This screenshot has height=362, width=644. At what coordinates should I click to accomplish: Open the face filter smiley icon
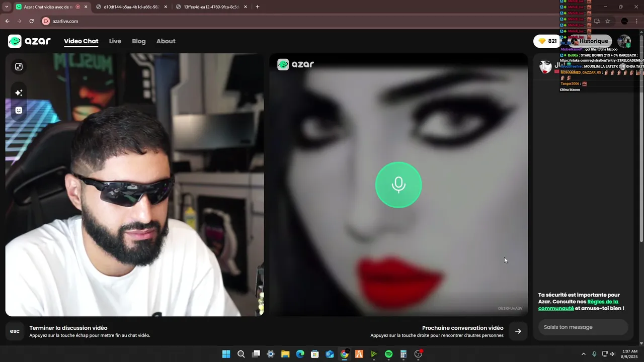tap(19, 110)
